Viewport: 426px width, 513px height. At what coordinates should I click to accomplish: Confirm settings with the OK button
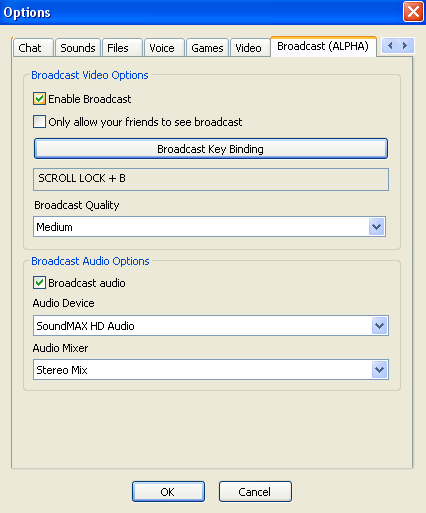click(168, 492)
